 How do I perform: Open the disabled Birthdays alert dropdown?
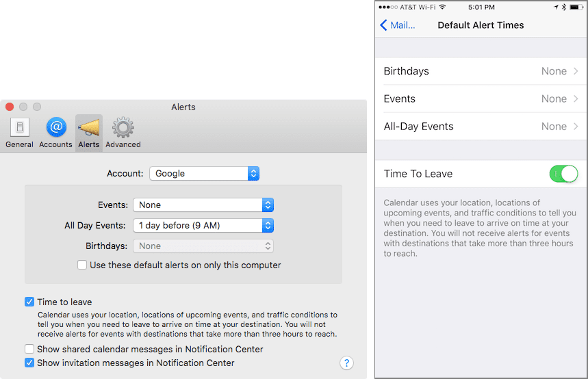203,246
